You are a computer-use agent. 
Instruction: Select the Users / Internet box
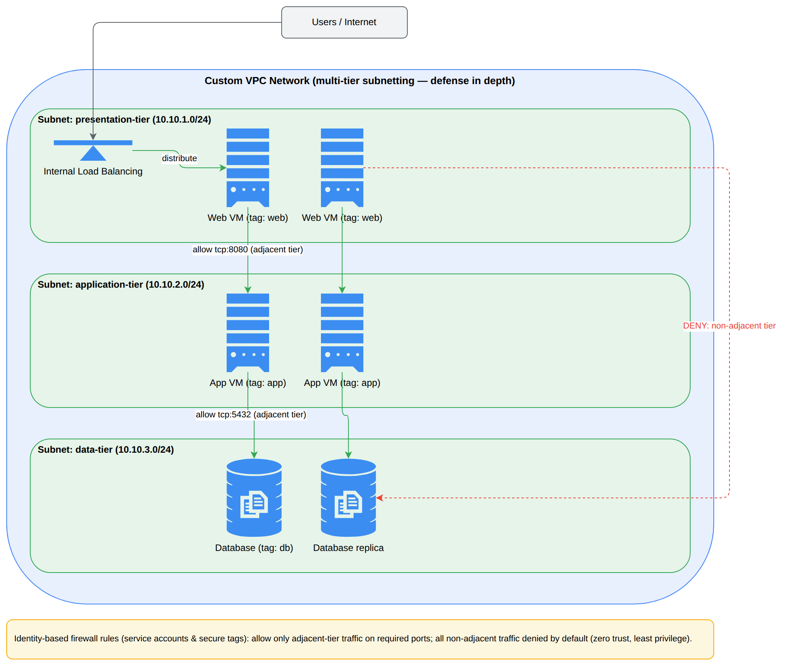345,22
